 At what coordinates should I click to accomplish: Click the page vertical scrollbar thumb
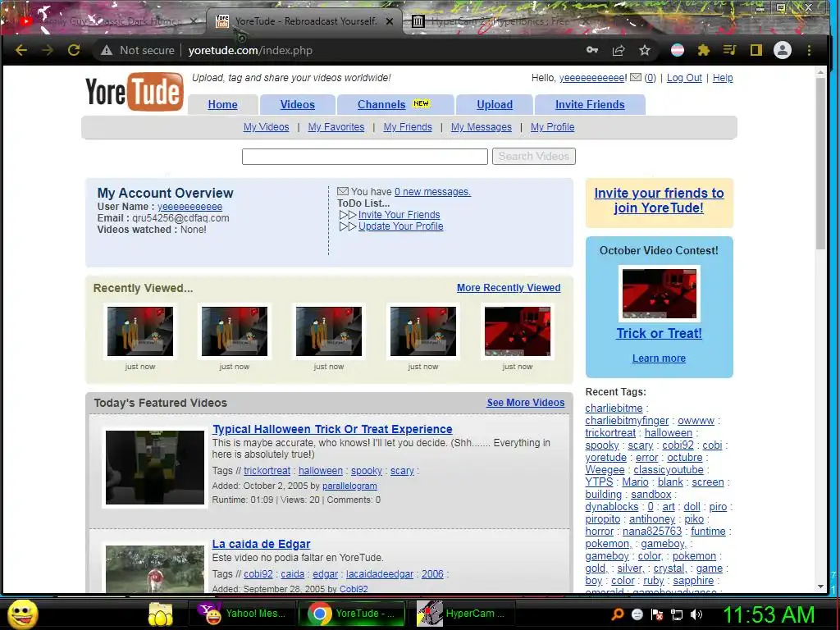(820, 163)
